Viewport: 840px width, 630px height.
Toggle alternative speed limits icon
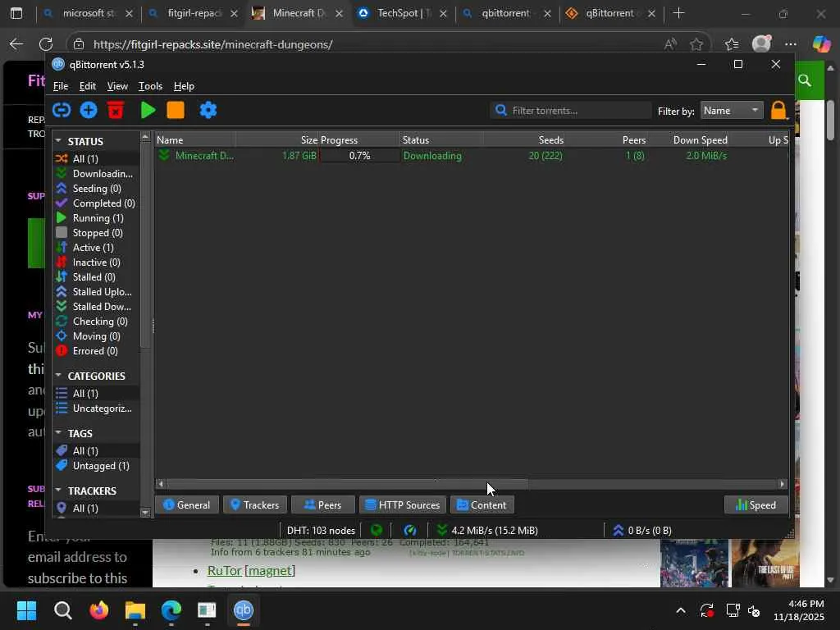click(410, 531)
